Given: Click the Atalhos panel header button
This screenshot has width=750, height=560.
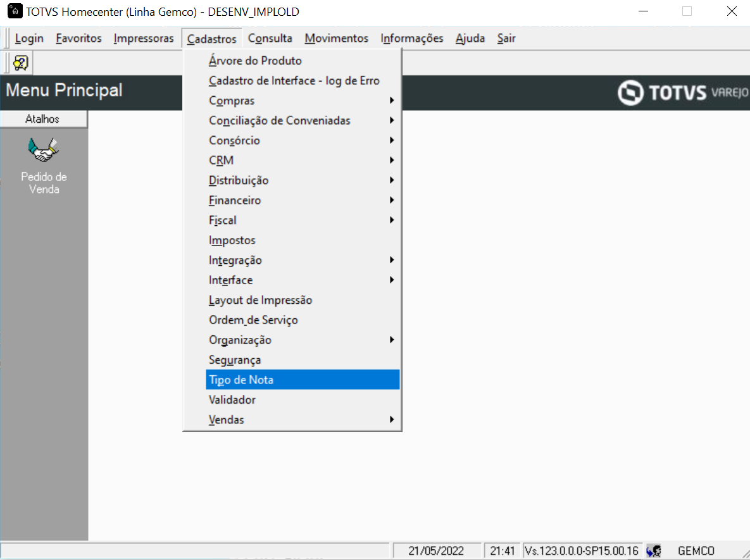Looking at the screenshot, I should tap(44, 119).
